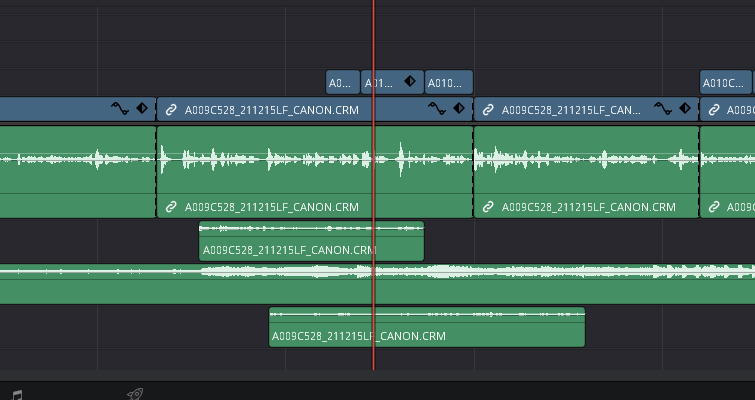
Task: Select the short audio clip below the main audio track
Action: coord(311,242)
